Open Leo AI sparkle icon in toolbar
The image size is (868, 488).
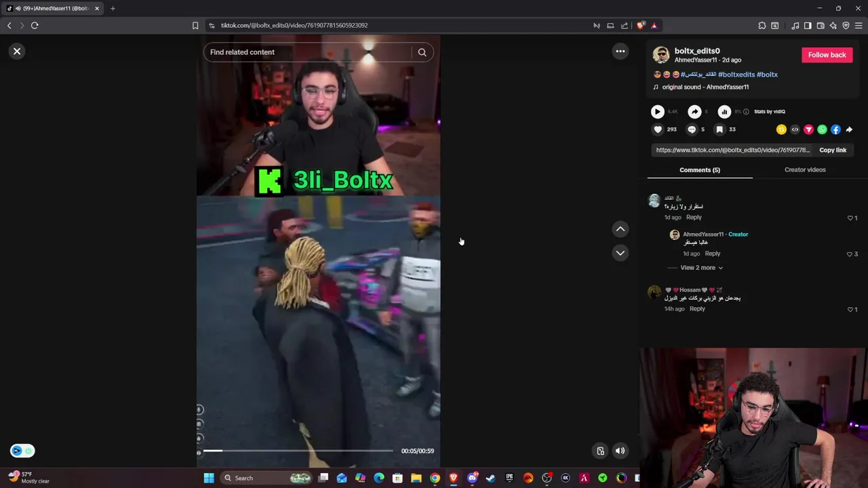(833, 26)
